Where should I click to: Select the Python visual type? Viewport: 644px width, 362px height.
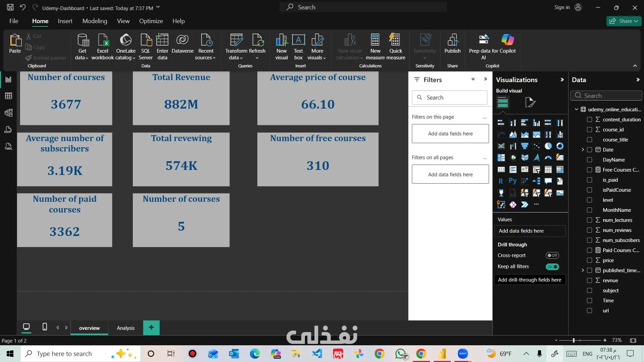tap(513, 181)
